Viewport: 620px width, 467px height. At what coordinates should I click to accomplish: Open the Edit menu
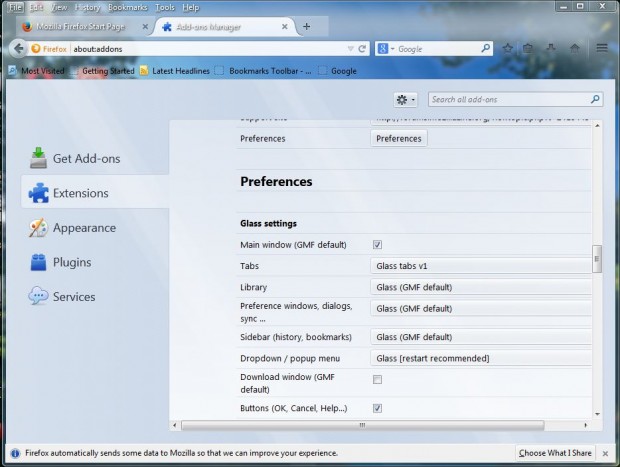(x=36, y=7)
